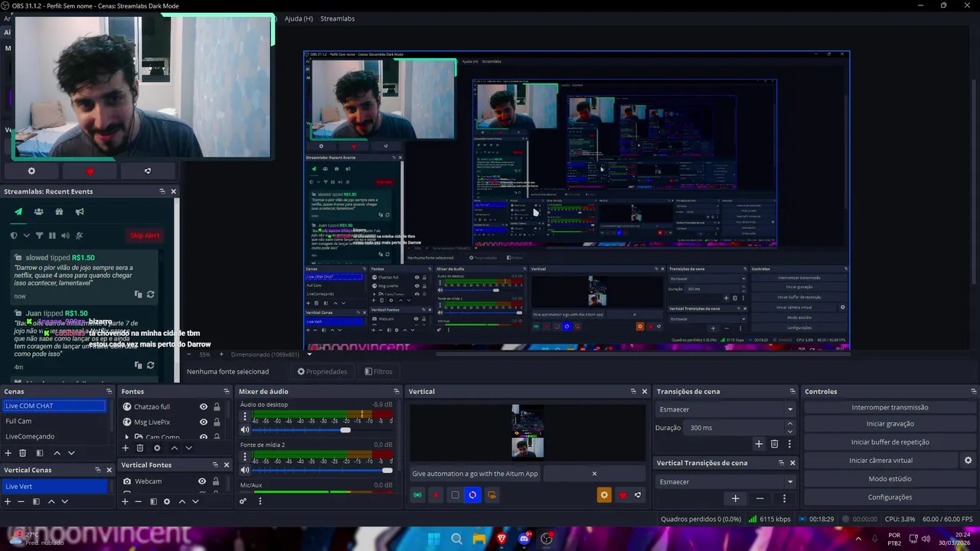
Task: Select the Full Cam scene
Action: [54, 421]
